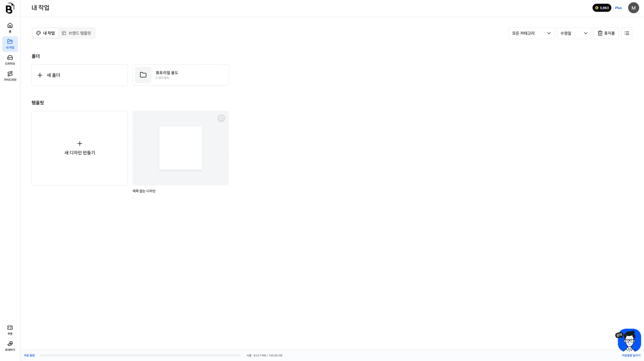The width and height of the screenshot is (644, 361).
Task: Create a 새 폴더
Action: click(80, 75)
